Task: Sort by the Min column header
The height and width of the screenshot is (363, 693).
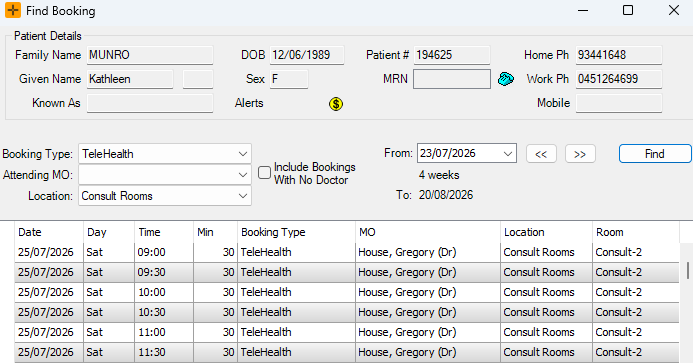Action: pyautogui.click(x=215, y=232)
